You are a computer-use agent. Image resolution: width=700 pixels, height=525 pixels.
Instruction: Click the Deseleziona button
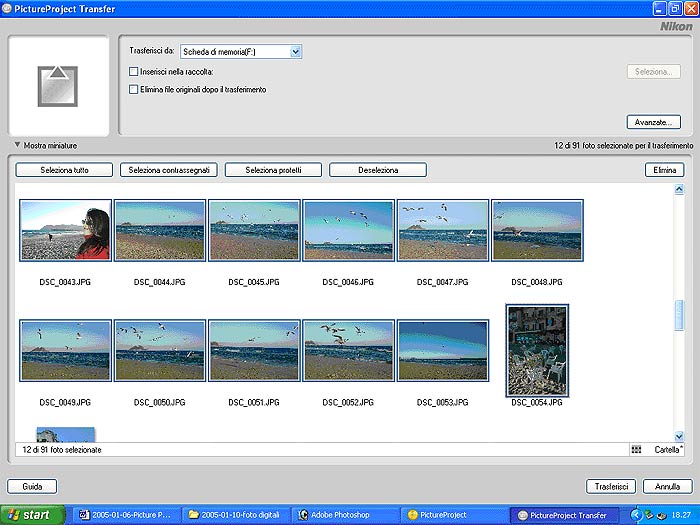[378, 170]
